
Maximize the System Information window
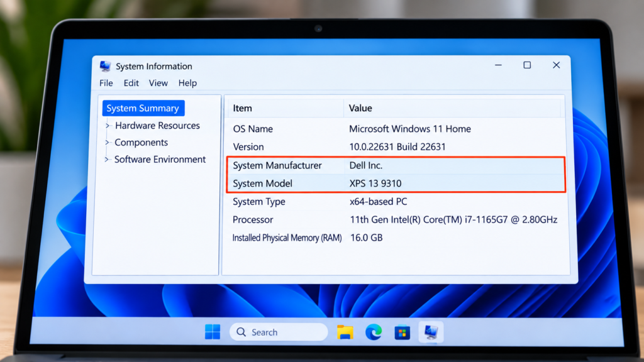point(527,65)
